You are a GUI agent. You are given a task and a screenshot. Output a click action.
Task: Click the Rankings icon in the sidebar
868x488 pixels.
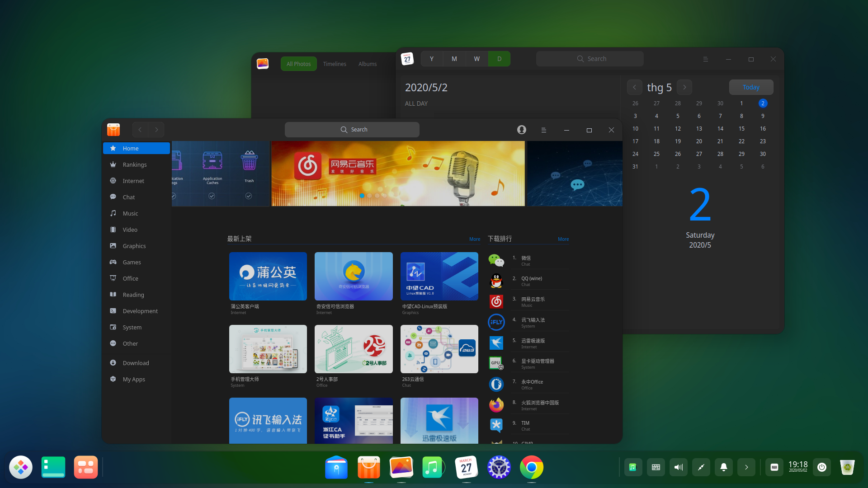coord(113,164)
